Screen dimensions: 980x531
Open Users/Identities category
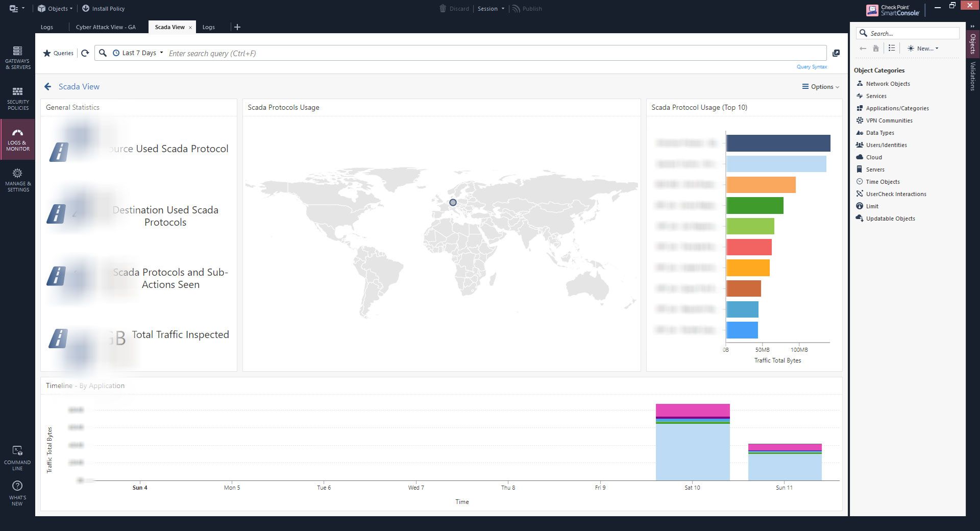[x=882, y=145]
